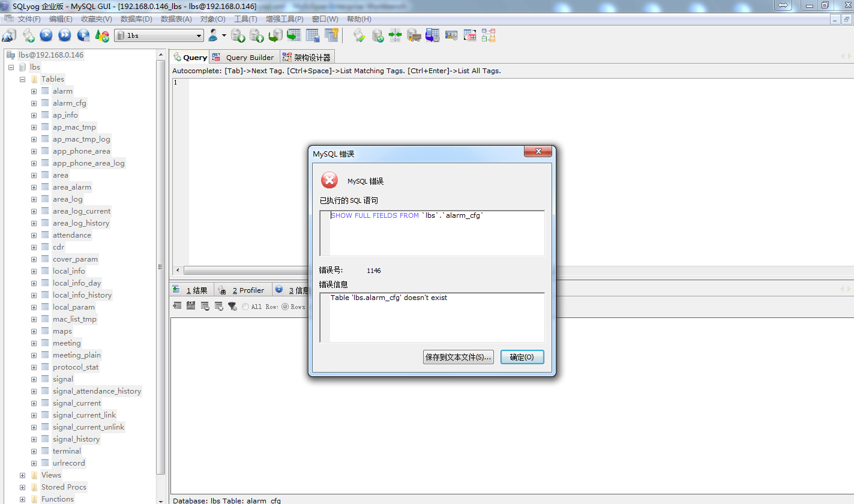
Task: Click the save floppy icon in result toolbar
Action: pos(191,306)
